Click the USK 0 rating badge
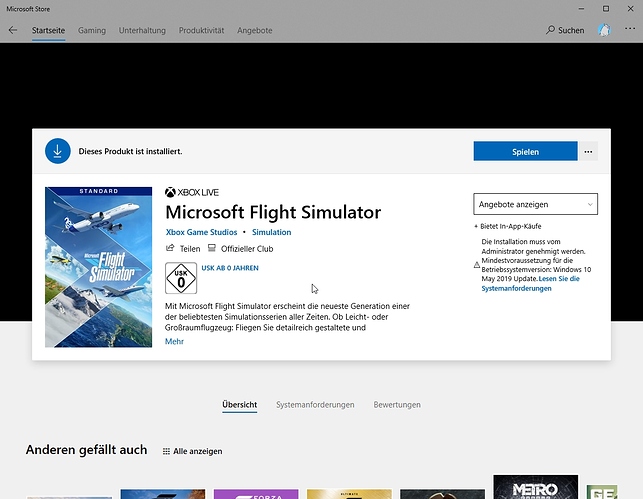This screenshot has height=499, width=643. pyautogui.click(x=180, y=276)
